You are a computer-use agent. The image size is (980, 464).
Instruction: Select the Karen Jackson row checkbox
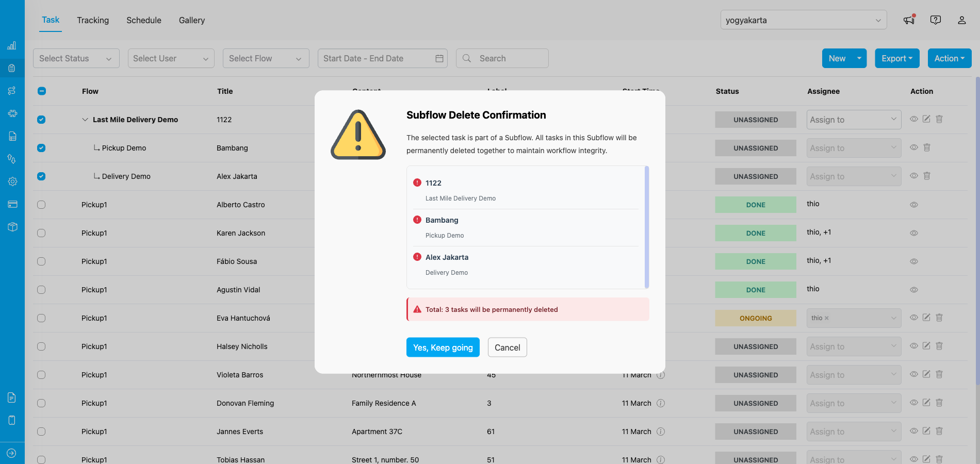(41, 233)
